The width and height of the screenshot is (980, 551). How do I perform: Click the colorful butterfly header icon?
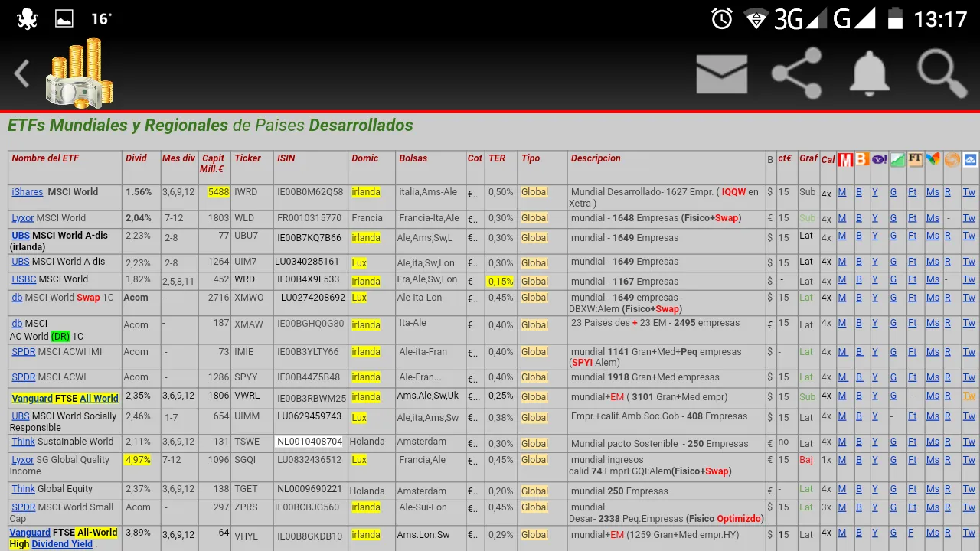coord(933,159)
